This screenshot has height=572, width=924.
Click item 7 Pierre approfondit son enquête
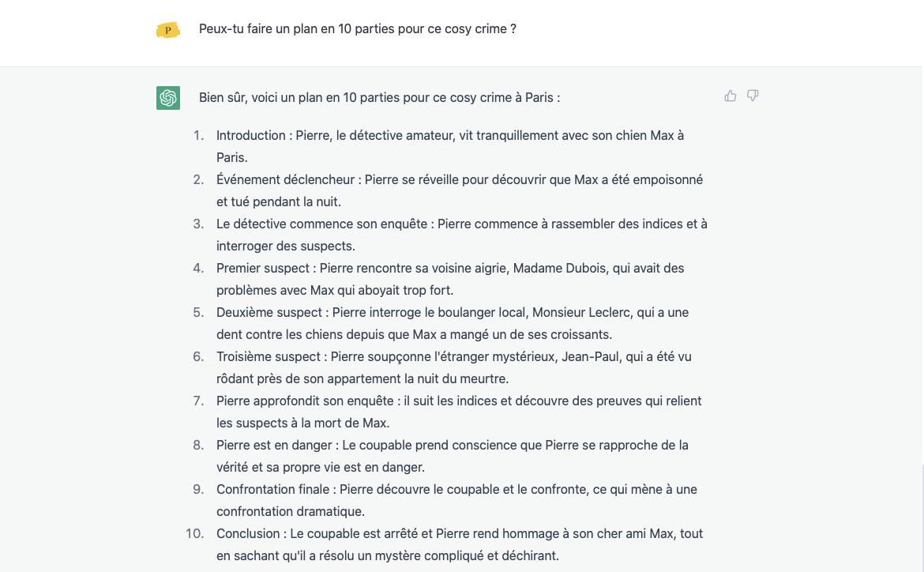[x=459, y=412]
